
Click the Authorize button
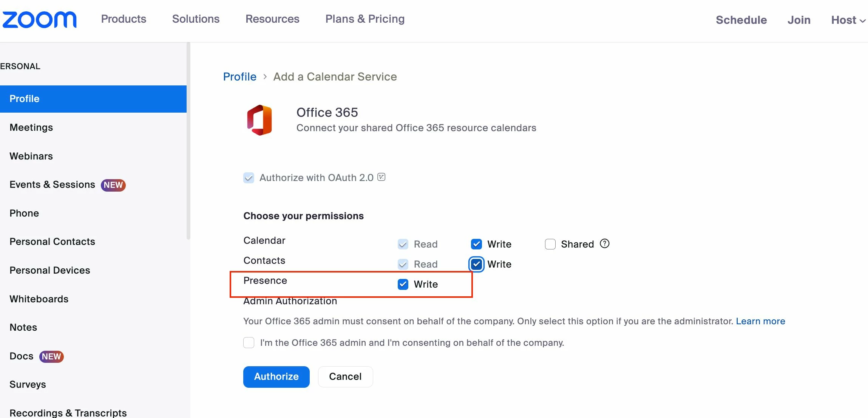(x=276, y=376)
